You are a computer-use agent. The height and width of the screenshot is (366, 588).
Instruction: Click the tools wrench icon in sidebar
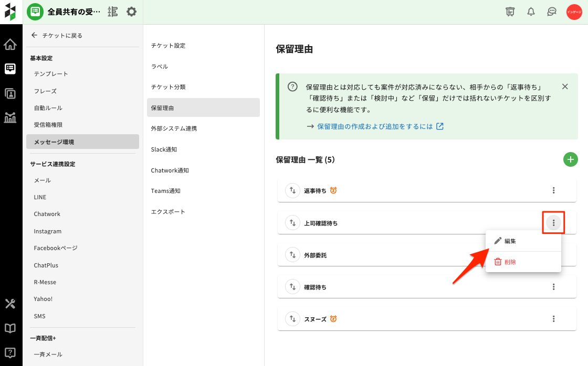coord(10,304)
